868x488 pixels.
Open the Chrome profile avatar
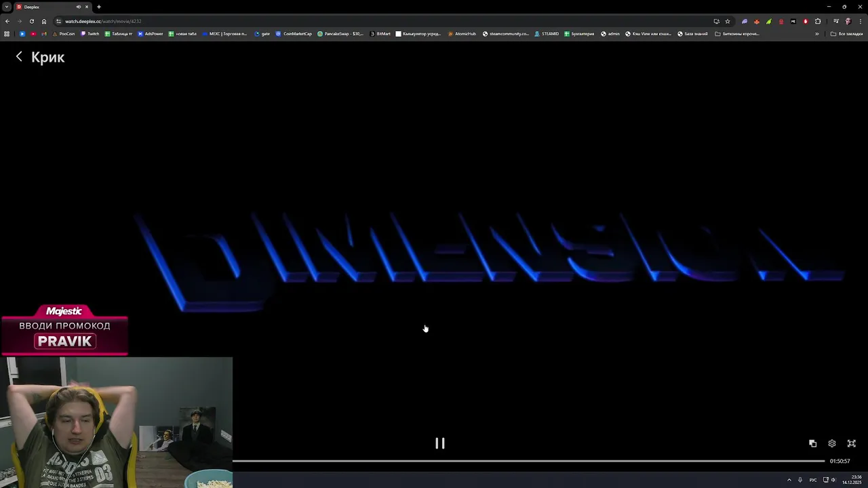pyautogui.click(x=848, y=21)
